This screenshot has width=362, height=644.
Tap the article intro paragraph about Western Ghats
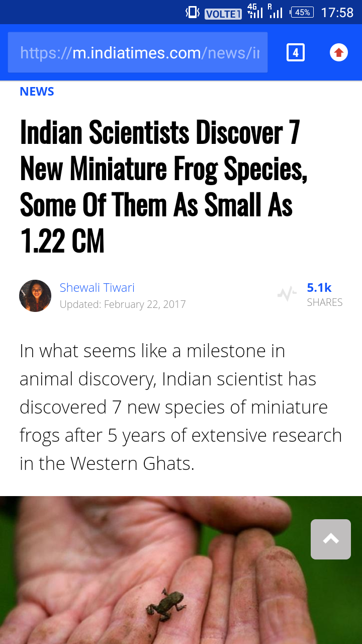(x=180, y=407)
